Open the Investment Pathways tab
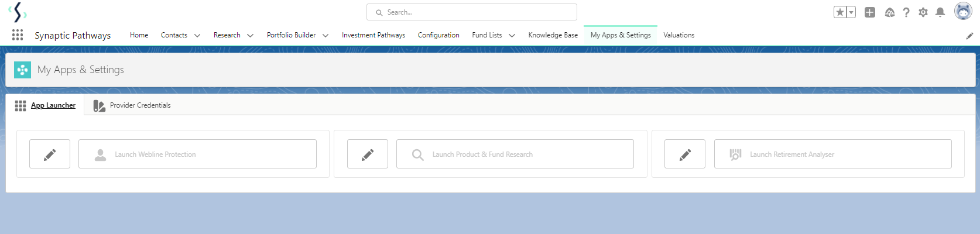The height and width of the screenshot is (234, 980). (374, 35)
